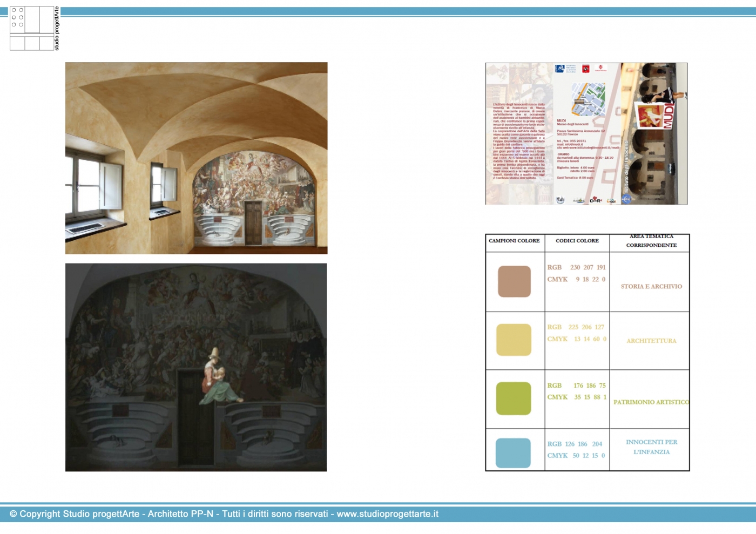The image size is (756, 534).
Task: Click the MUDI vertical banner in brochure
Action: (669, 115)
